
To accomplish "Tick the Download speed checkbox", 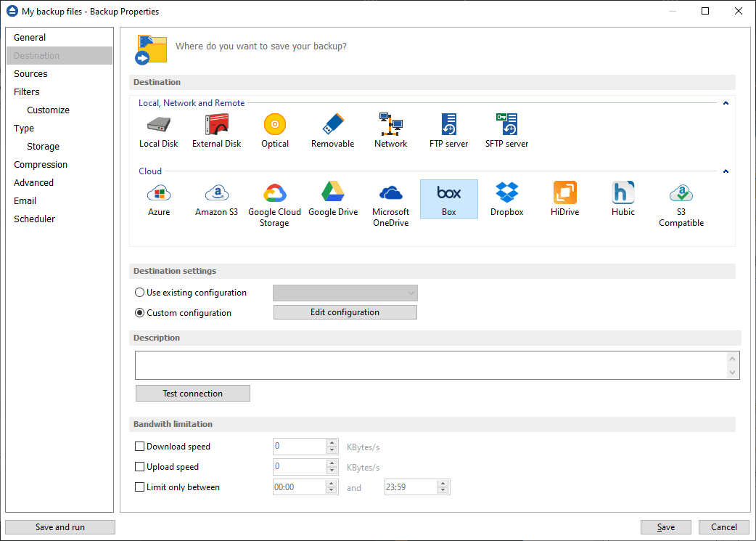I will pyautogui.click(x=140, y=447).
